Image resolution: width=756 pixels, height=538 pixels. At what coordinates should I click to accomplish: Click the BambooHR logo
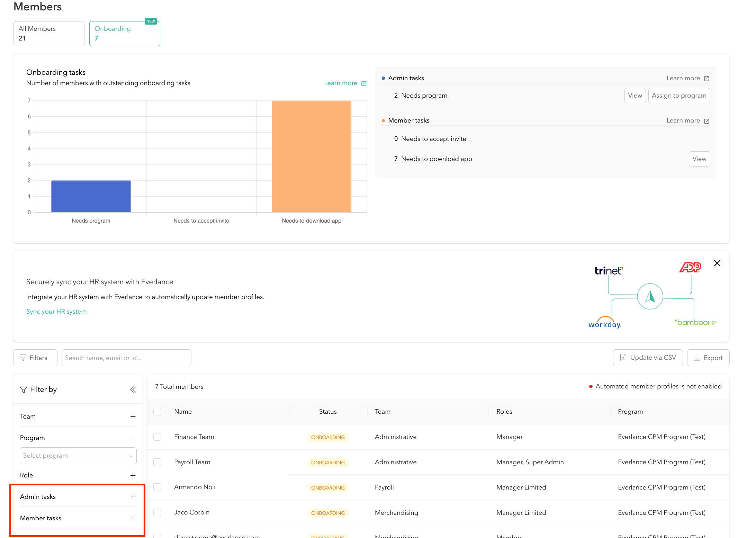tap(695, 322)
